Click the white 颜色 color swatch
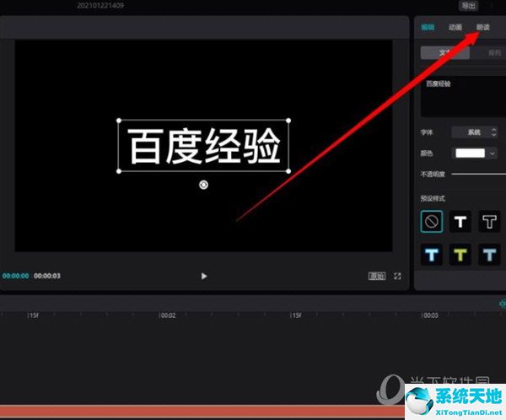The image size is (506, 420). [x=471, y=153]
